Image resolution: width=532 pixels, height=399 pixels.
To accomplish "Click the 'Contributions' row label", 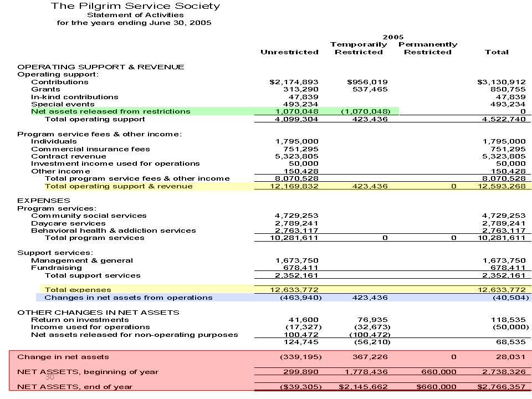I will [x=60, y=82].
